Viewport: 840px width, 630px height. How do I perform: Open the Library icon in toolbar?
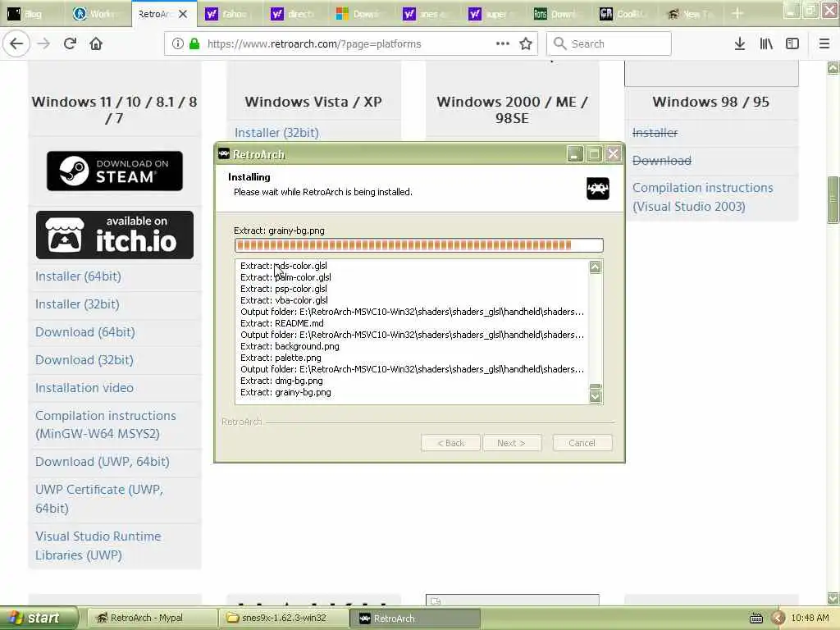[x=766, y=44]
